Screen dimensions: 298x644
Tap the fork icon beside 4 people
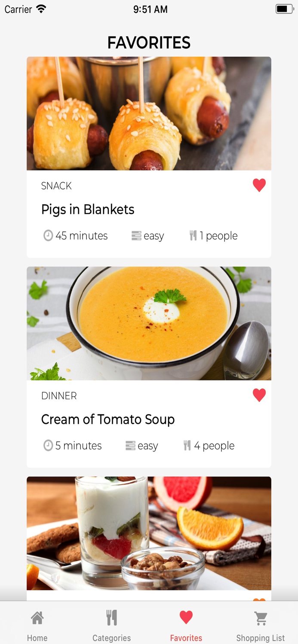click(x=187, y=446)
